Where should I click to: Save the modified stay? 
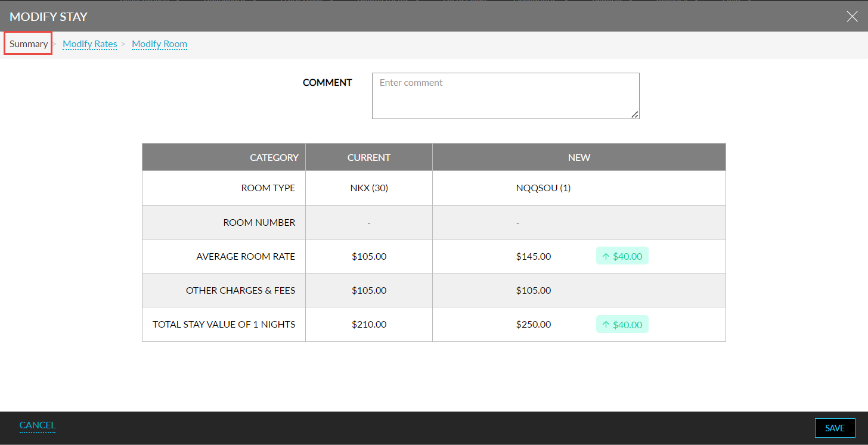(x=835, y=428)
